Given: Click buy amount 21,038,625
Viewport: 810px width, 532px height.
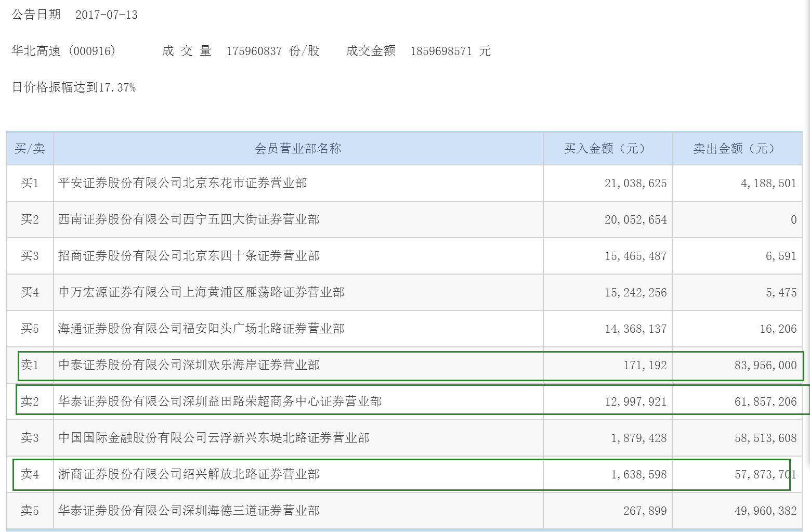Looking at the screenshot, I should click(635, 183).
